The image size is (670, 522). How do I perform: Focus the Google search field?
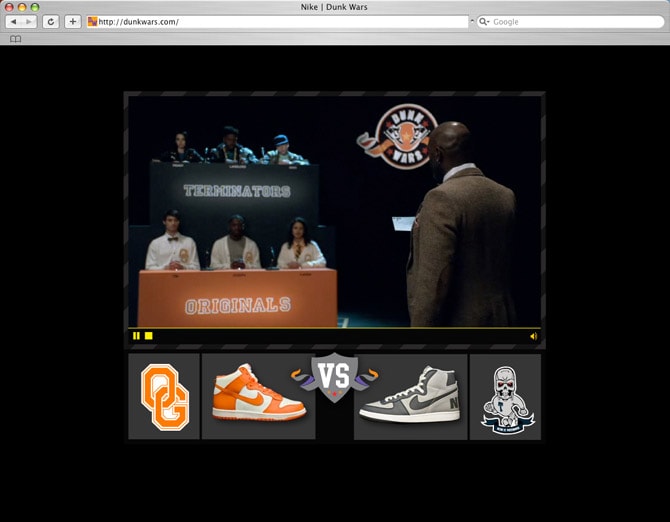click(x=570, y=22)
